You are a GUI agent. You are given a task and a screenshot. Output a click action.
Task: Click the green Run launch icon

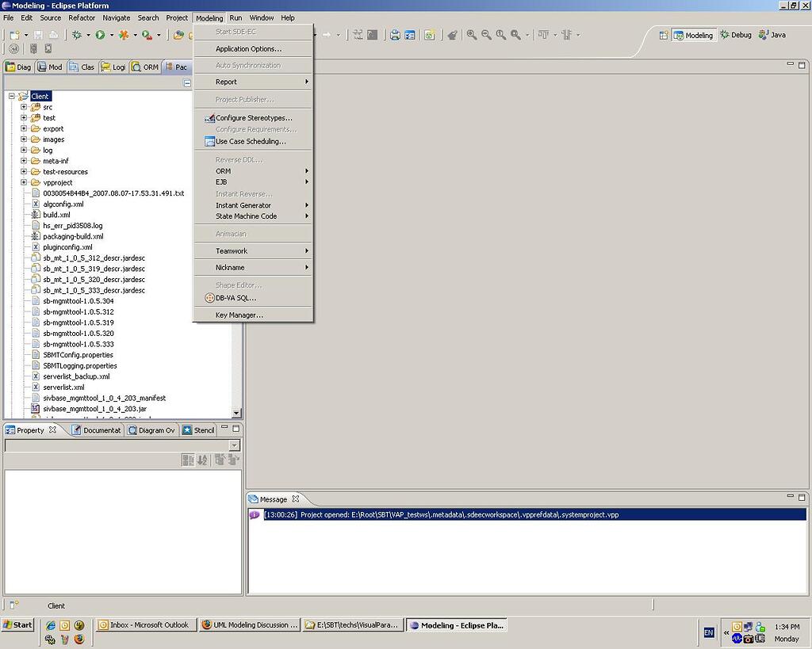click(x=101, y=35)
